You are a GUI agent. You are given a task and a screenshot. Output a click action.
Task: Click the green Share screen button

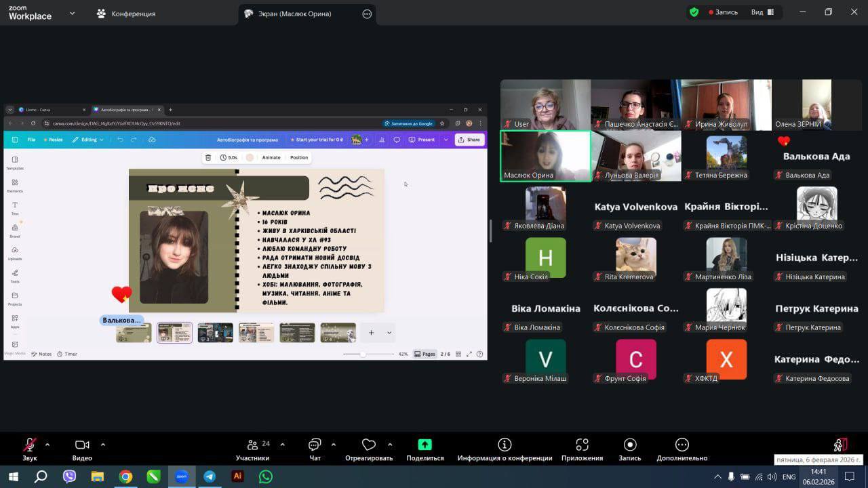[425, 445]
